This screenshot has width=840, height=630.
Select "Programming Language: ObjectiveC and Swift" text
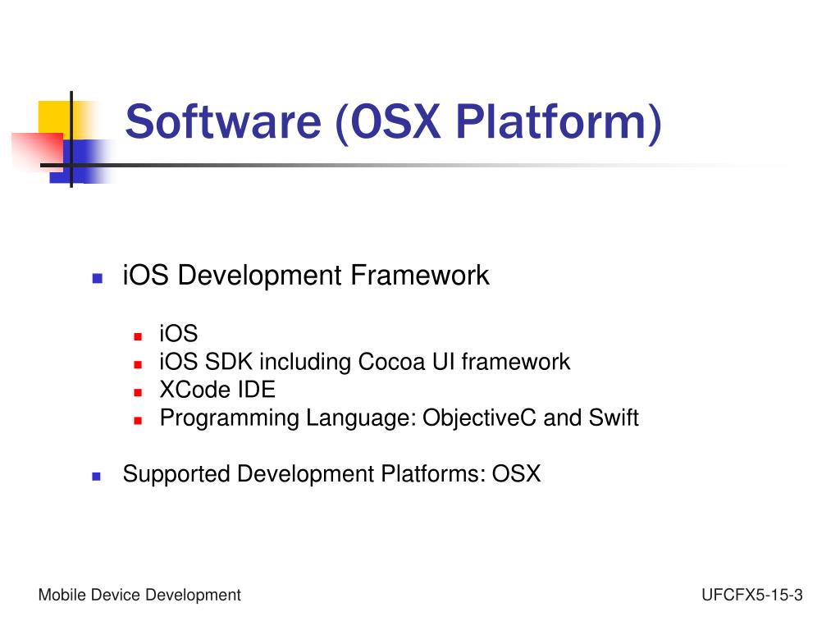click(399, 418)
